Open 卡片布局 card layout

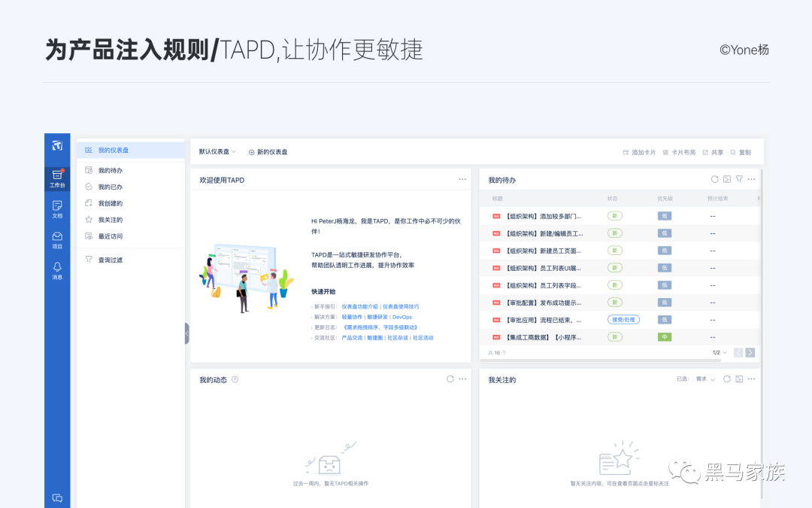pos(679,152)
